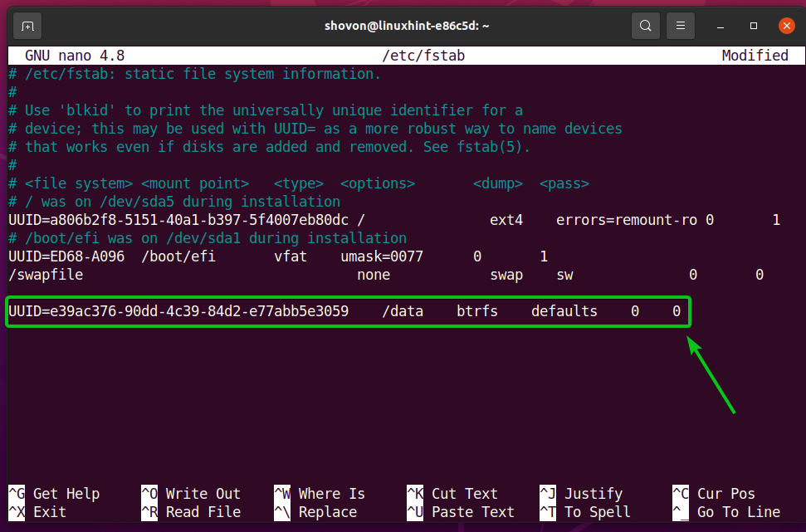This screenshot has width=806, height=532.
Task: Click the Get Help shortcut
Action: pos(54,494)
